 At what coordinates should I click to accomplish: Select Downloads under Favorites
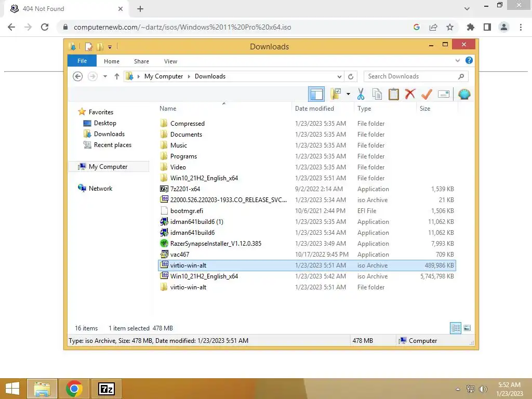click(109, 134)
